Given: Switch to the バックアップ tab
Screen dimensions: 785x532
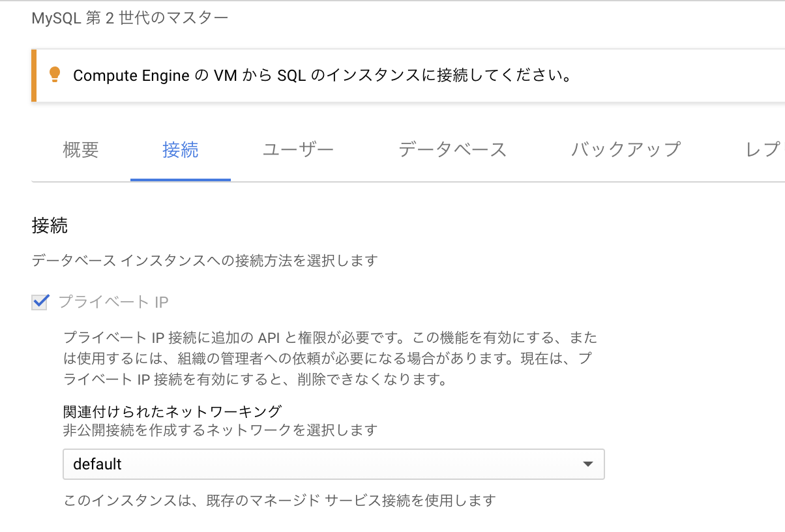Looking at the screenshot, I should [624, 149].
